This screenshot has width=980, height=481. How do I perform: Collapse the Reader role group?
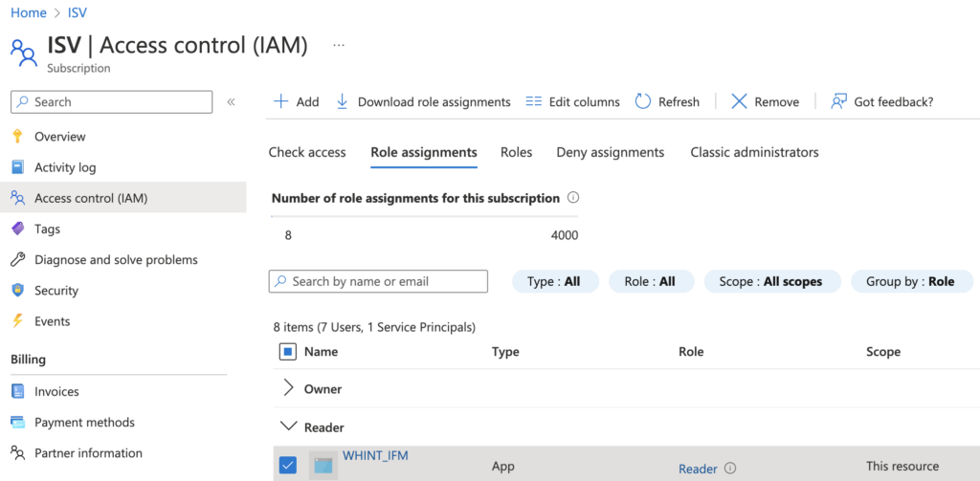tap(288, 426)
